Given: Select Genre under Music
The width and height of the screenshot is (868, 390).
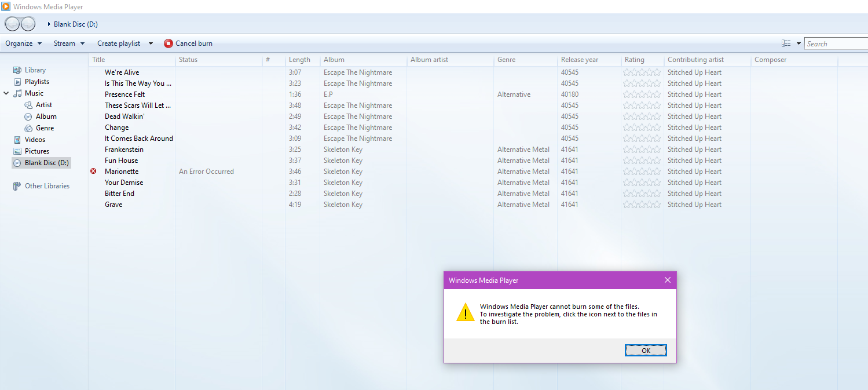Looking at the screenshot, I should point(45,128).
